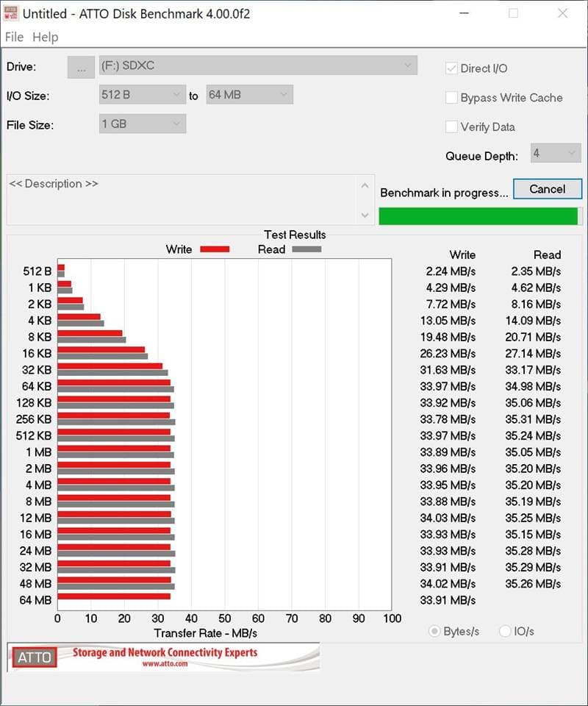Click the red Write legend swatch
Viewport: 588px width, 706px height.
[x=215, y=249]
